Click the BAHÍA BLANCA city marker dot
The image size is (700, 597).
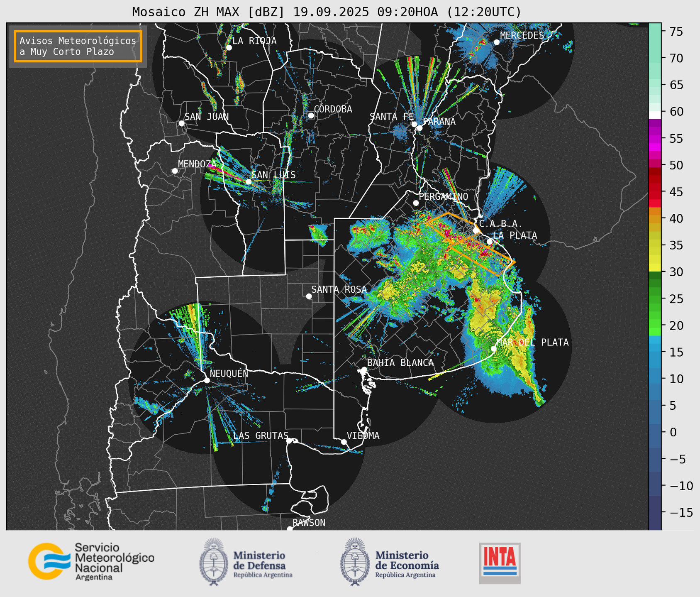pos(364,369)
